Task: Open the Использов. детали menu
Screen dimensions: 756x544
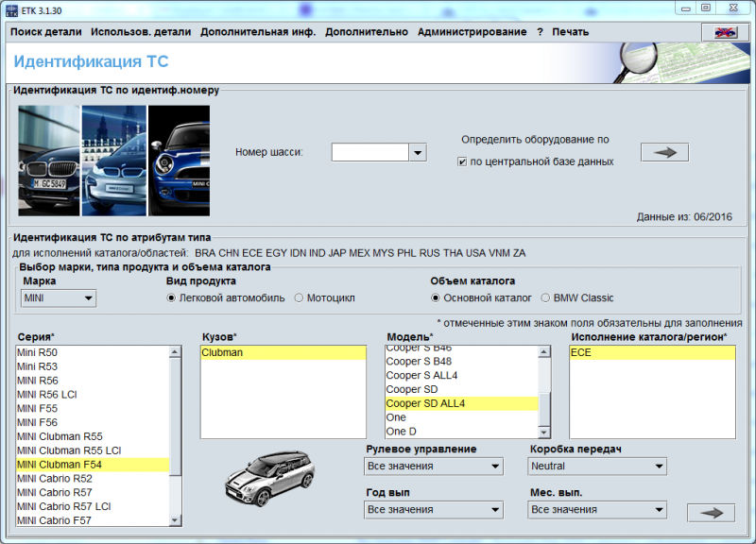Action: [x=141, y=32]
